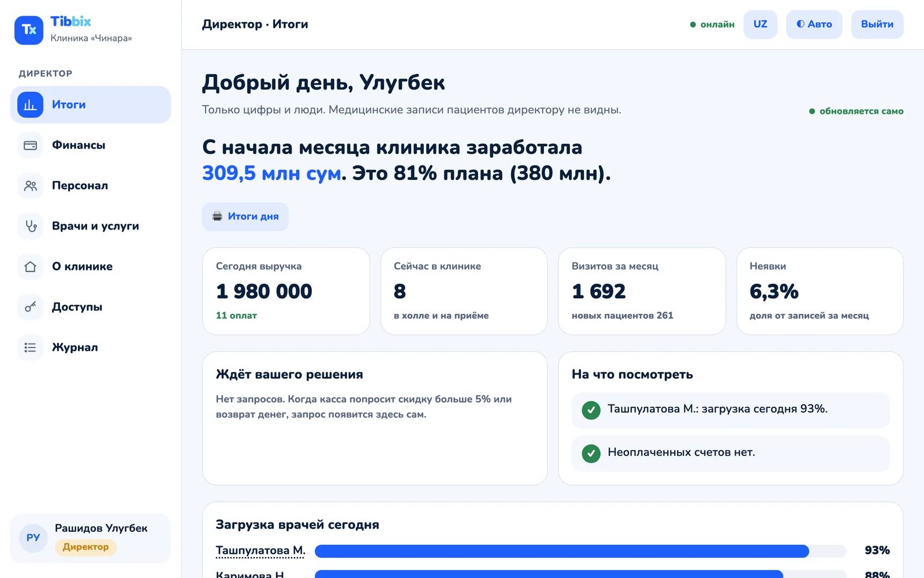Click the обновляется само status
924x578 pixels.
click(x=856, y=111)
